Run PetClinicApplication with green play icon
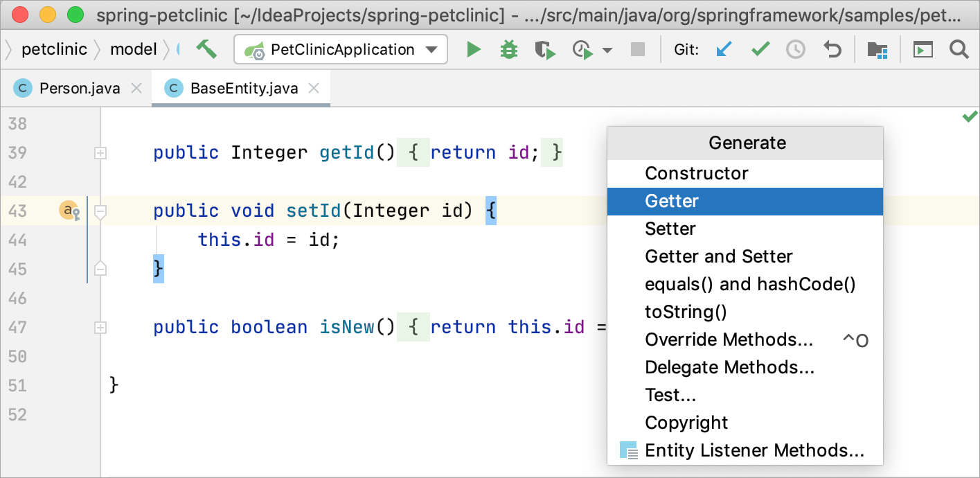This screenshot has height=478, width=980. [474, 49]
